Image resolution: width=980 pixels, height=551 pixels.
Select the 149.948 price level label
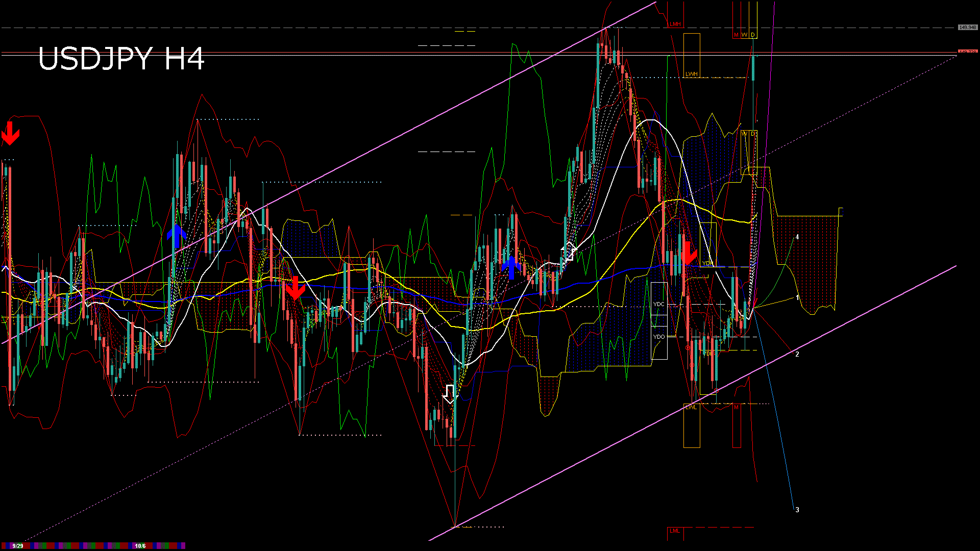coord(968,28)
